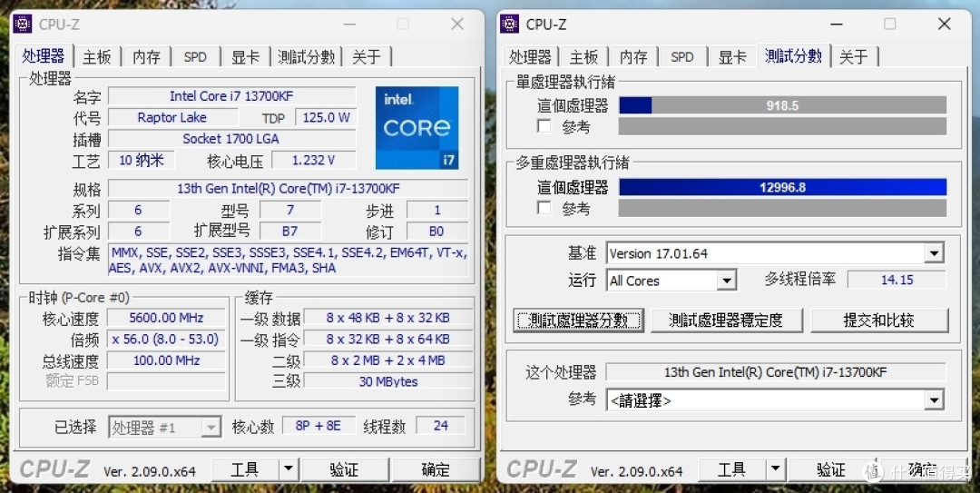The width and height of the screenshot is (980, 493).
Task: Open the 參考 <請選擇> processor dropdown
Action: 935,399
